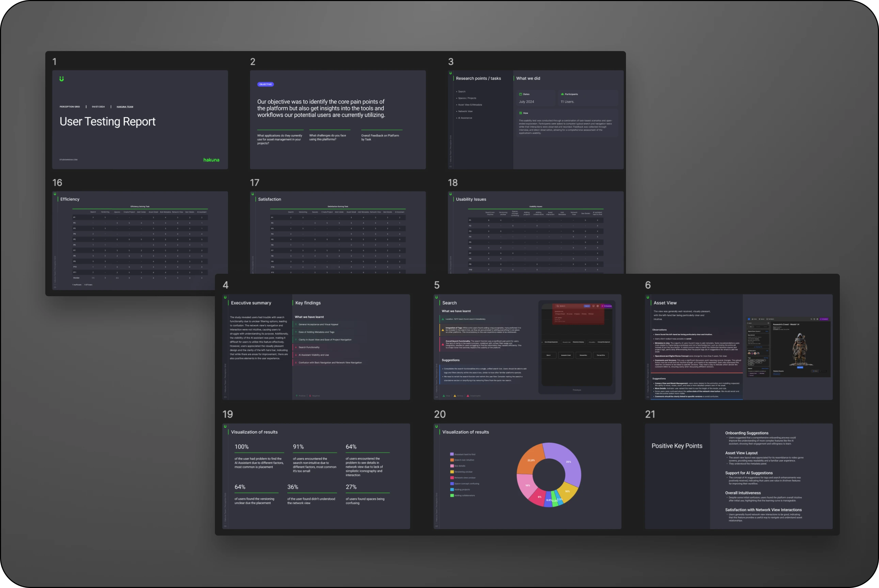879x588 pixels.
Task: Open slide 16 Efficiency table thumbnail
Action: 140,240
